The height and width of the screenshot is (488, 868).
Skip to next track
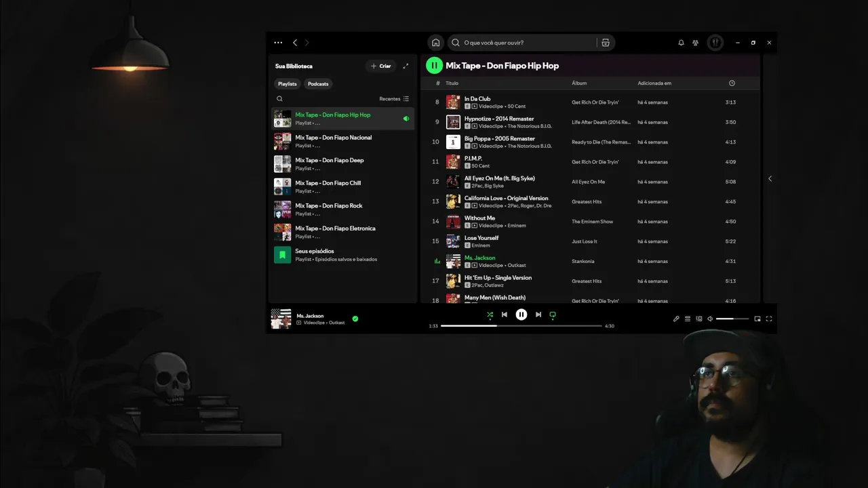[538, 314]
